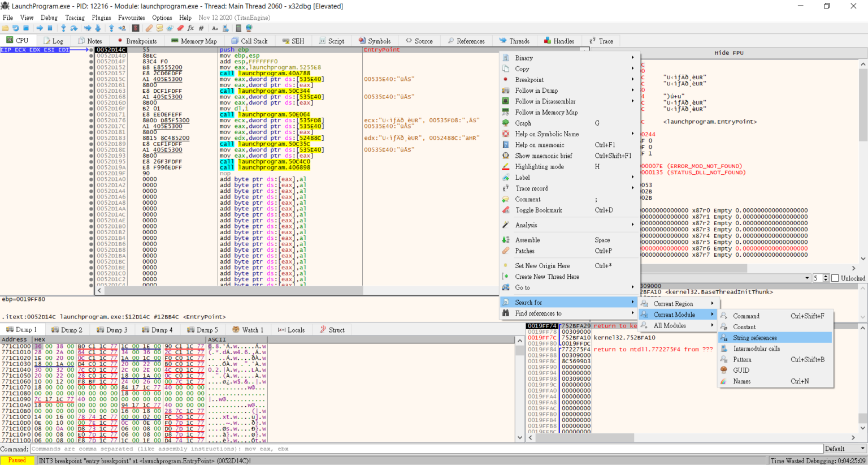Click the Find intermodular calls toolbar icon
The width and height of the screenshot is (868, 465).
tap(225, 28)
